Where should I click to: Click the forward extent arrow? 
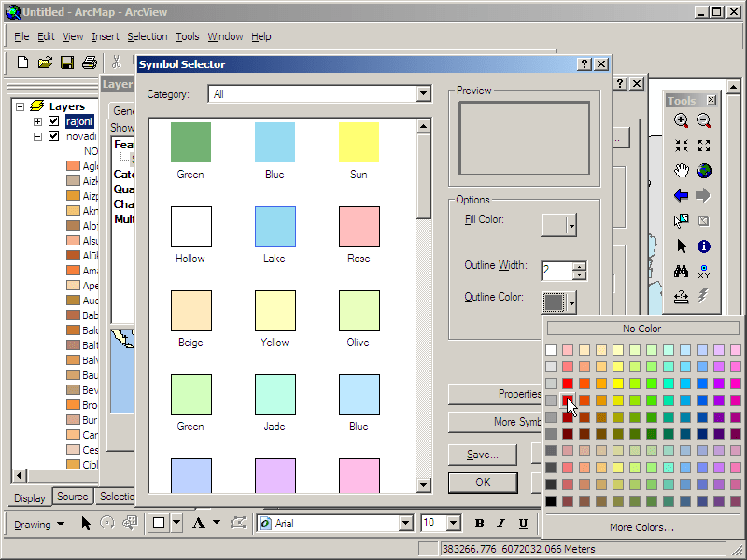[x=703, y=195]
